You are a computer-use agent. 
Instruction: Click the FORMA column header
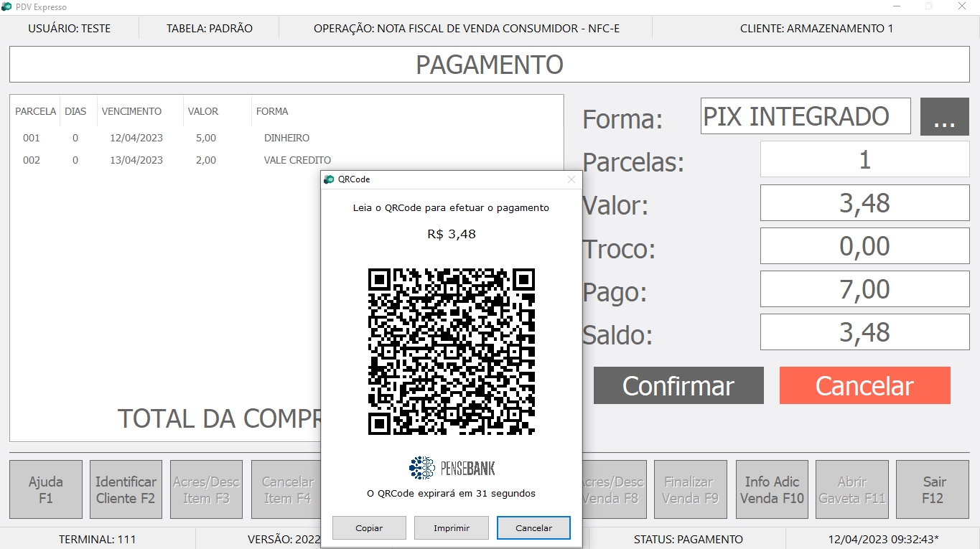(272, 111)
